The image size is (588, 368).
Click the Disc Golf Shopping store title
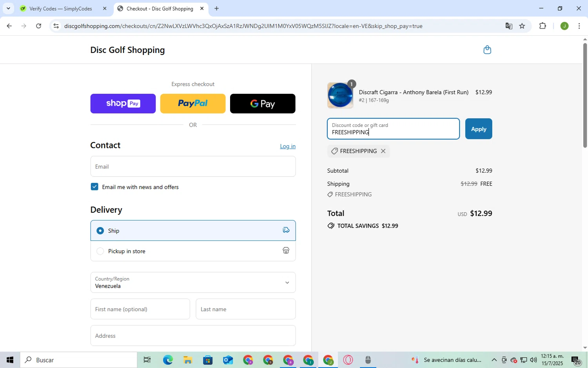127,50
